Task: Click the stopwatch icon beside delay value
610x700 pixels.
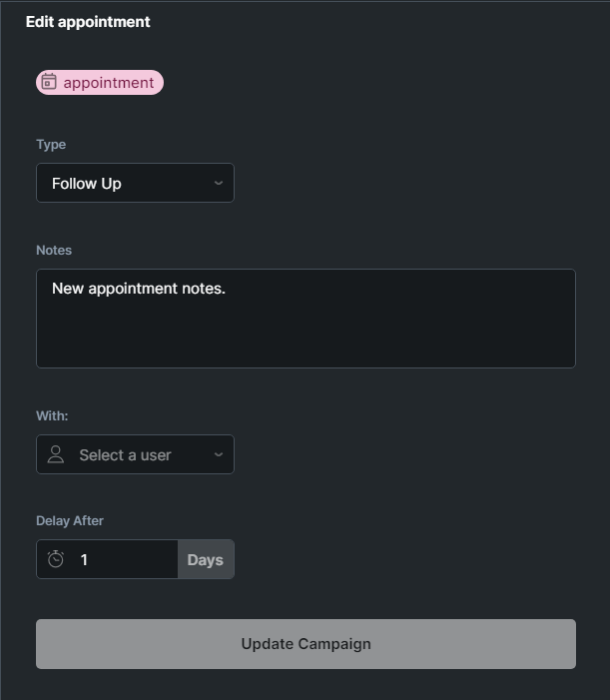Action: pyautogui.click(x=56, y=559)
